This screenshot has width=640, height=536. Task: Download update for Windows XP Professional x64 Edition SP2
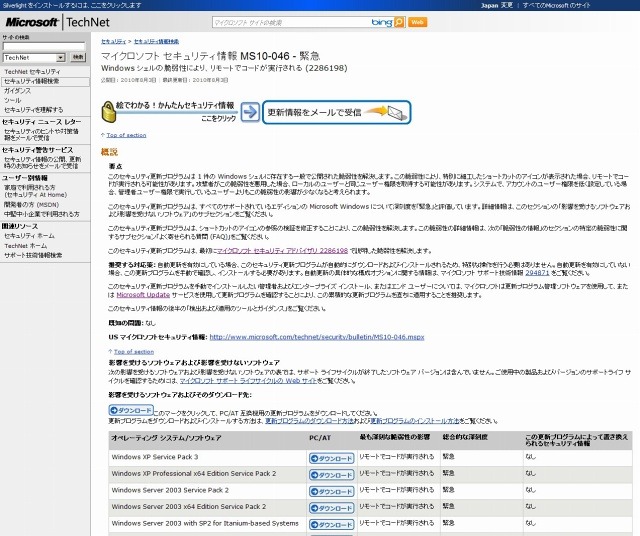(x=331, y=475)
